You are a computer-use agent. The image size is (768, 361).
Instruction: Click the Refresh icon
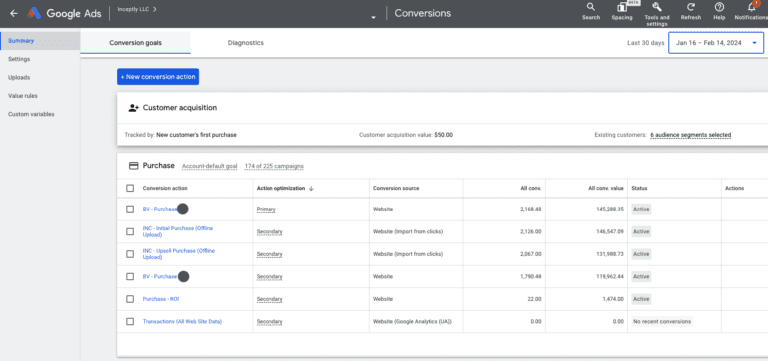691,7
